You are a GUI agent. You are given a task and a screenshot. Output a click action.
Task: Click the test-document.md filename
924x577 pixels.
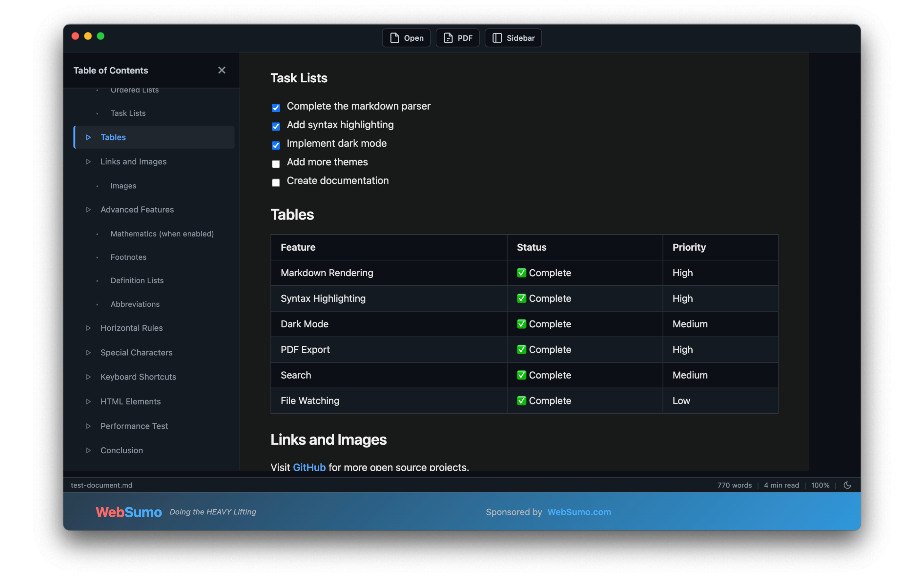[101, 485]
